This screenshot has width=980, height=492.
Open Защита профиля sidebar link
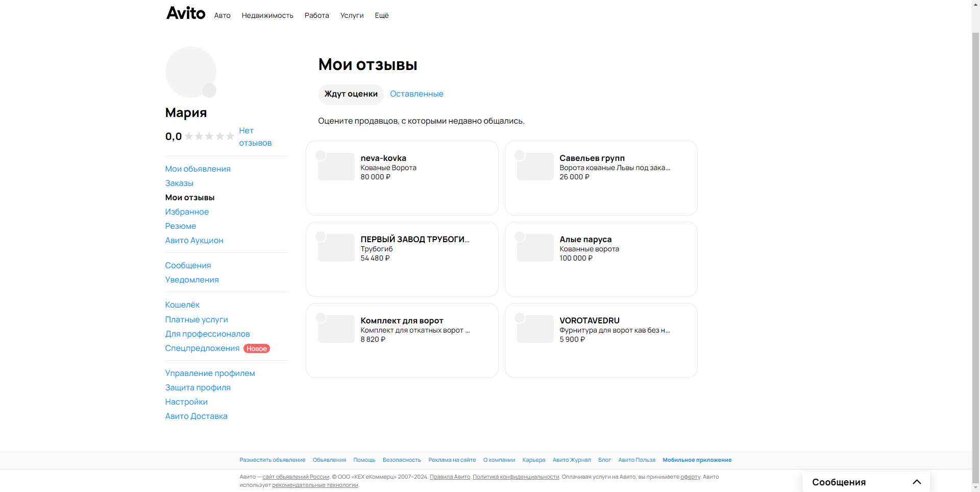pos(198,387)
